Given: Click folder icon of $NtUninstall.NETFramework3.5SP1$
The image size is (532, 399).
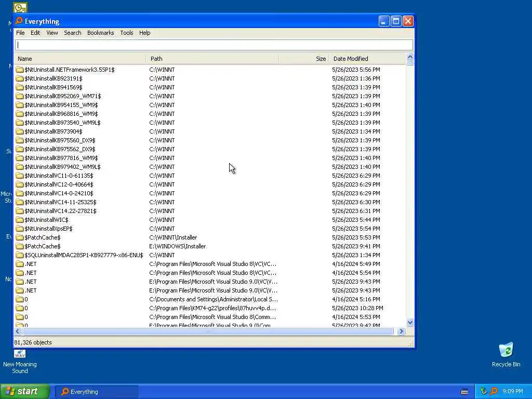Looking at the screenshot, I should point(20,70).
